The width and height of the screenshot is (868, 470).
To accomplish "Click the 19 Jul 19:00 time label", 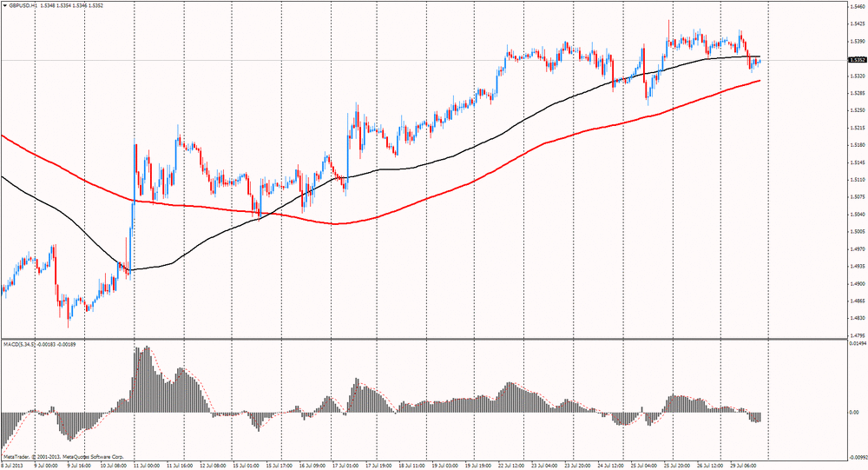I will coord(477,467).
